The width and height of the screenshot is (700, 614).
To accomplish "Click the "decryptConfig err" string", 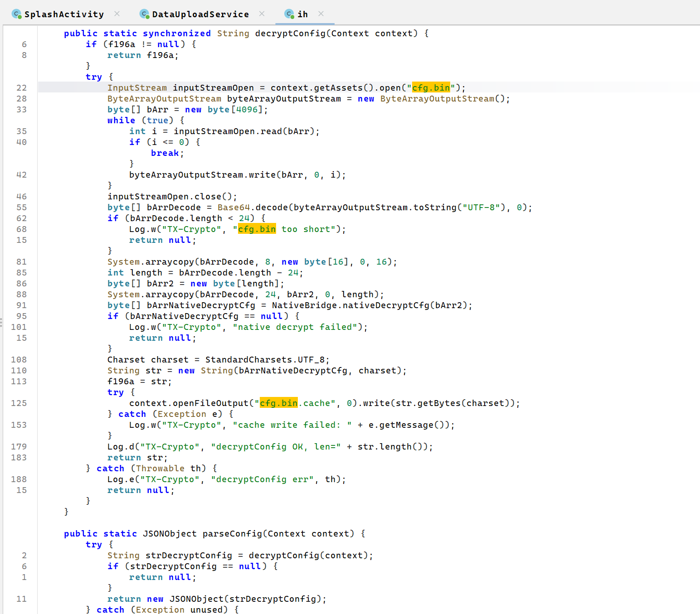I will (x=262, y=479).
